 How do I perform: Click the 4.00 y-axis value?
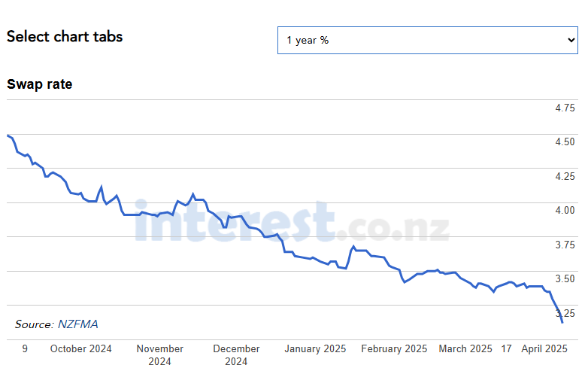565,210
